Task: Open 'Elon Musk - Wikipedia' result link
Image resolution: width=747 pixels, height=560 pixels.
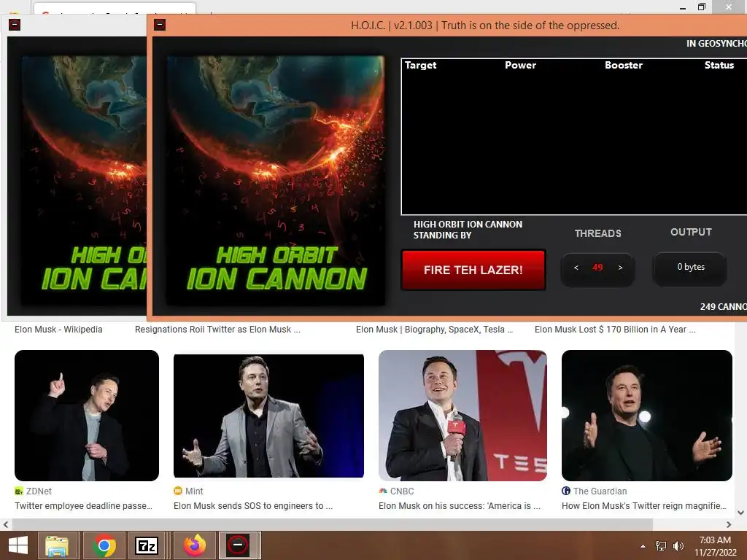Action: pos(58,330)
